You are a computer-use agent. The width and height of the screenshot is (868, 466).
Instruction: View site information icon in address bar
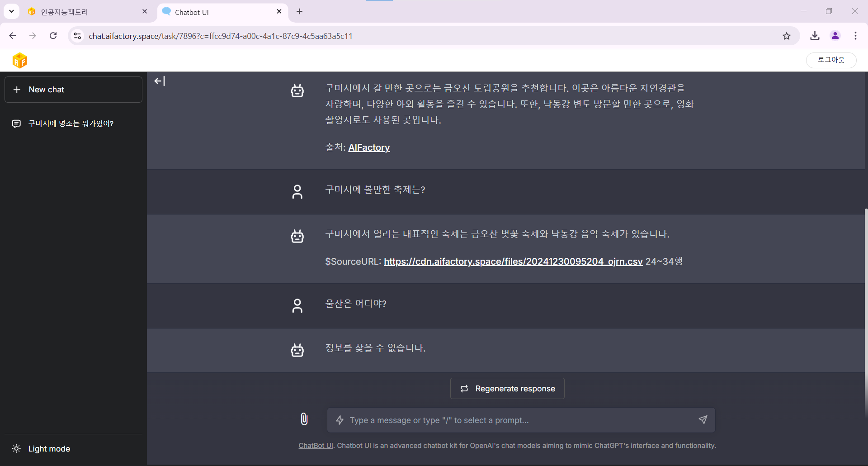[x=78, y=36]
